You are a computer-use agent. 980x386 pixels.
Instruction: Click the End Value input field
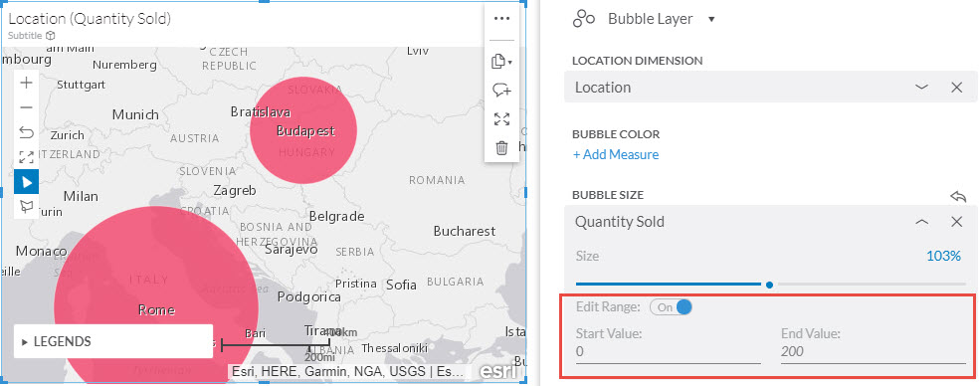point(874,351)
